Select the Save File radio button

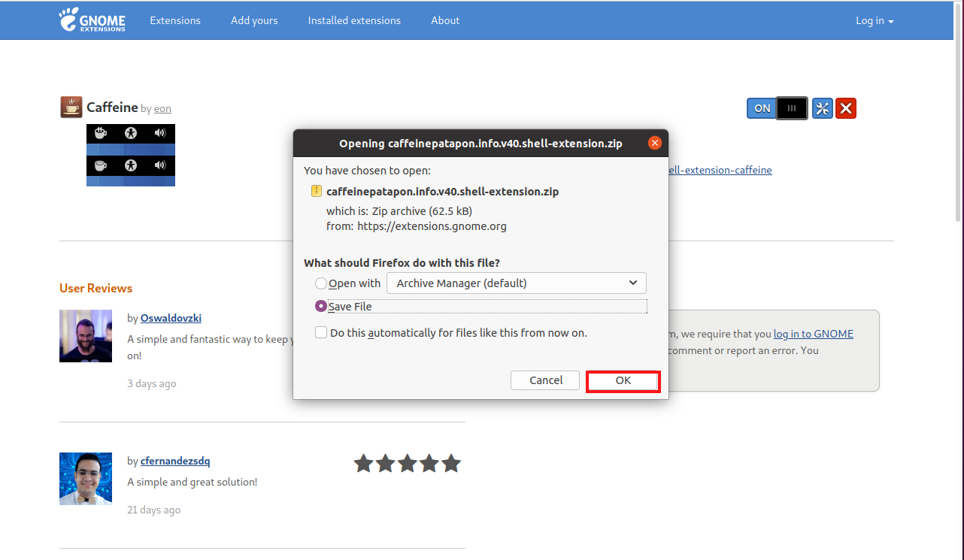pos(321,306)
